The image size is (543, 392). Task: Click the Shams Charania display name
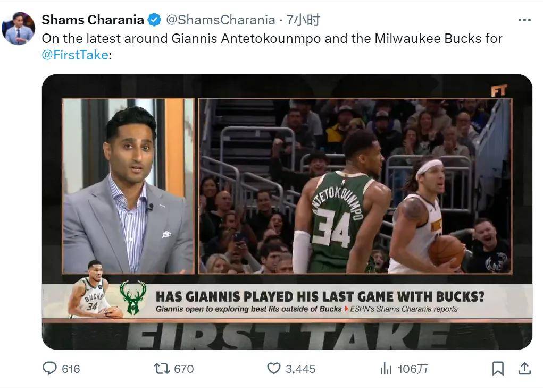(93, 20)
